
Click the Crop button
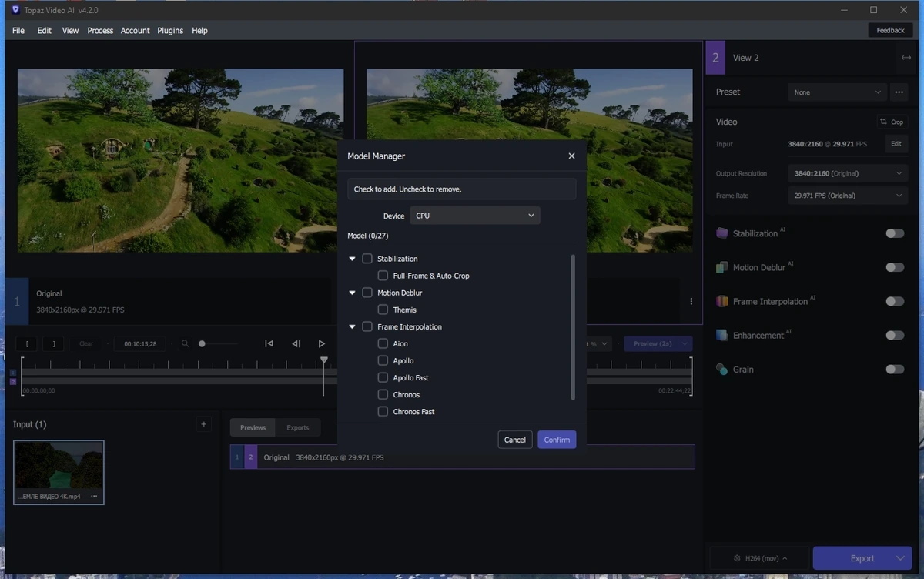click(892, 122)
